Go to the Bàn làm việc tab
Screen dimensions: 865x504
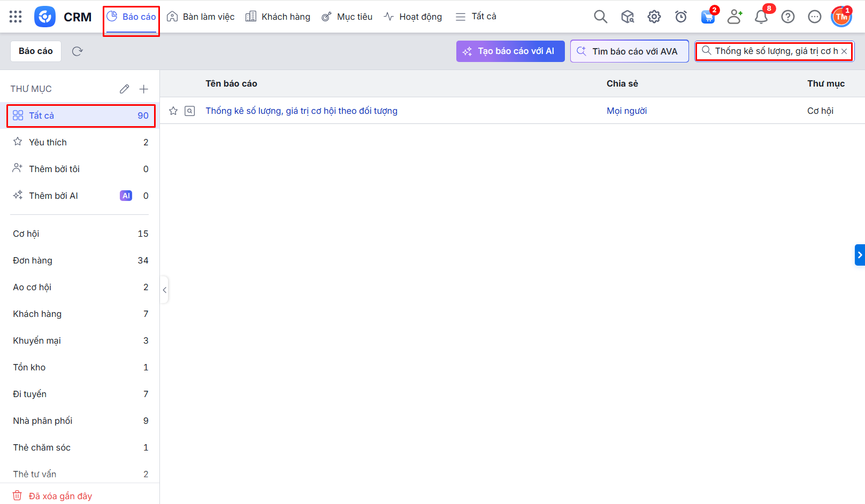point(201,17)
